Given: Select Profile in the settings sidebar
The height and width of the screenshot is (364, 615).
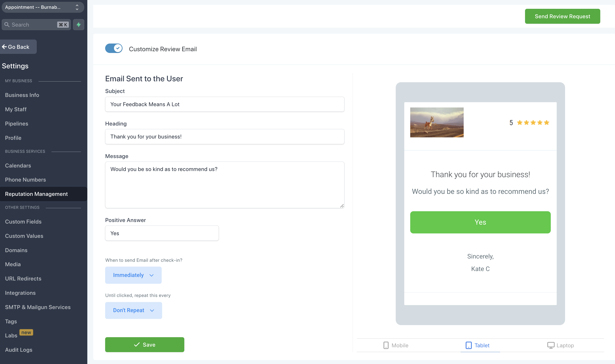Looking at the screenshot, I should point(13,138).
